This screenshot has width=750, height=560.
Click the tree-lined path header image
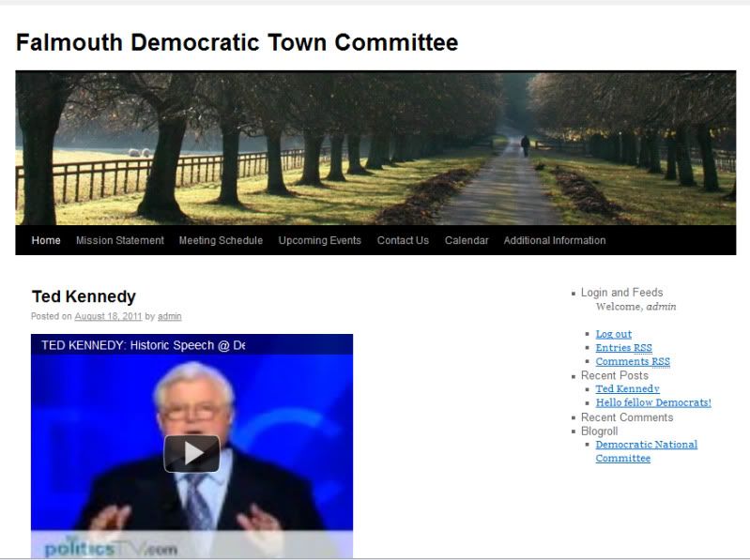click(x=375, y=148)
